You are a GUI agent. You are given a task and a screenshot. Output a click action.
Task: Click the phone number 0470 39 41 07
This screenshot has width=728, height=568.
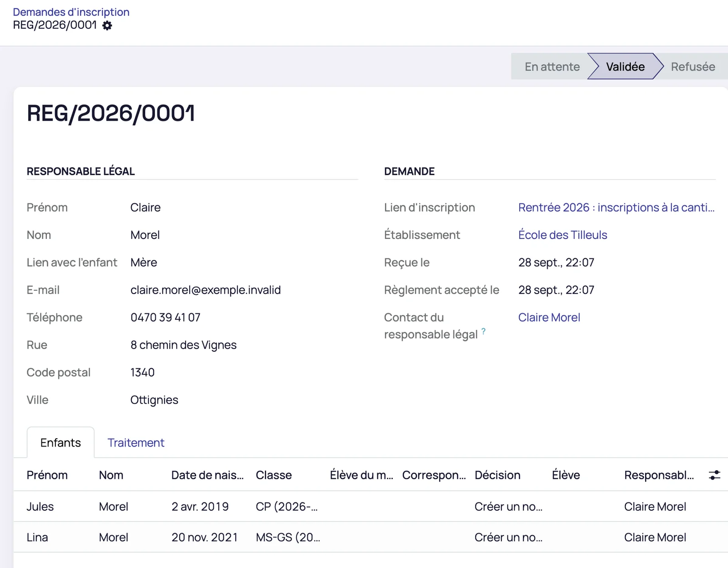(166, 317)
